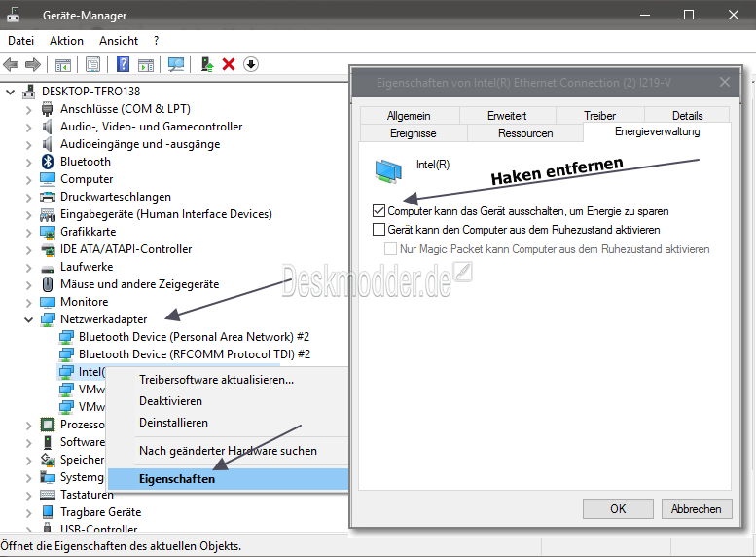Click the red X uninstall device icon

coord(229,64)
